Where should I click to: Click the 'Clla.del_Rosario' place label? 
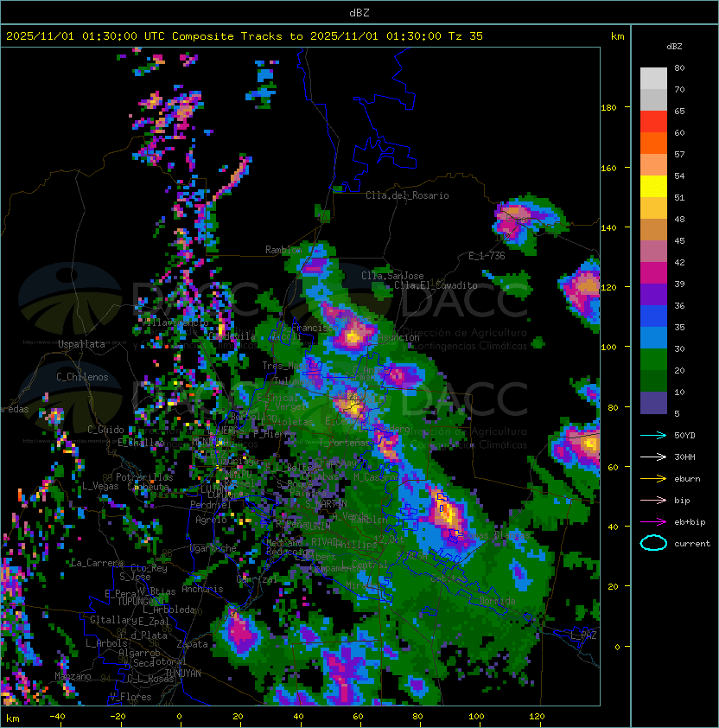point(407,195)
